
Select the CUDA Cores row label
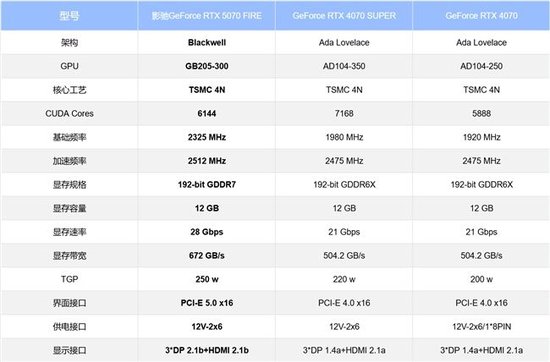point(69,113)
